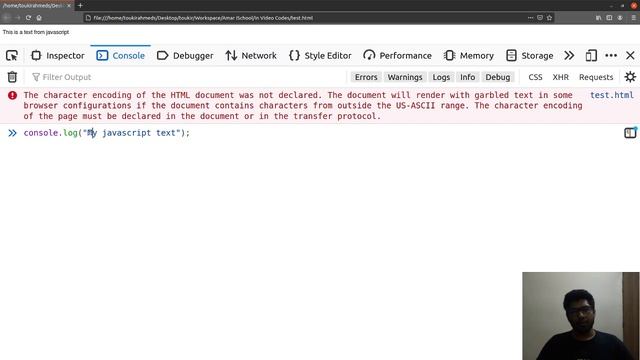The width and height of the screenshot is (640, 360).
Task: Open the Firefox library icon
Action: pos(598,18)
